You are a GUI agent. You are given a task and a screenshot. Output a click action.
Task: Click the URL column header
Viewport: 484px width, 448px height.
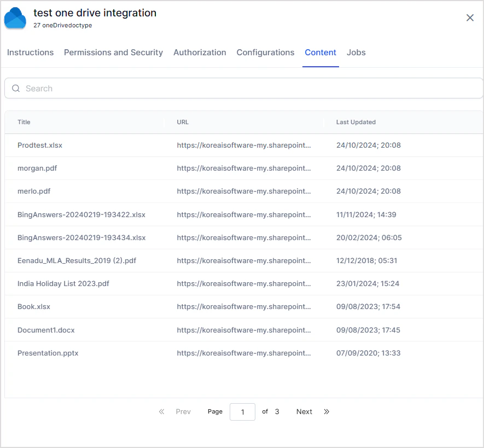[183, 122]
